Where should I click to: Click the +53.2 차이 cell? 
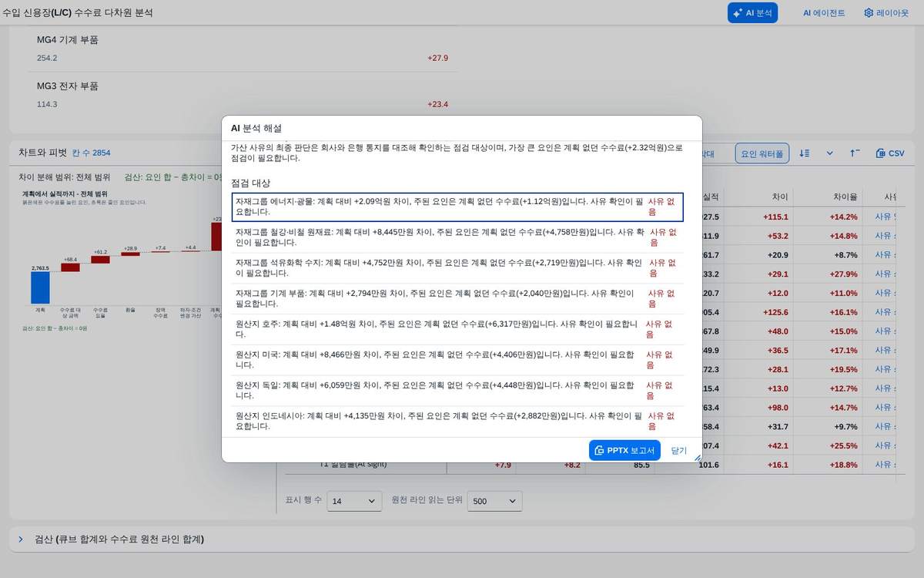[x=778, y=236]
